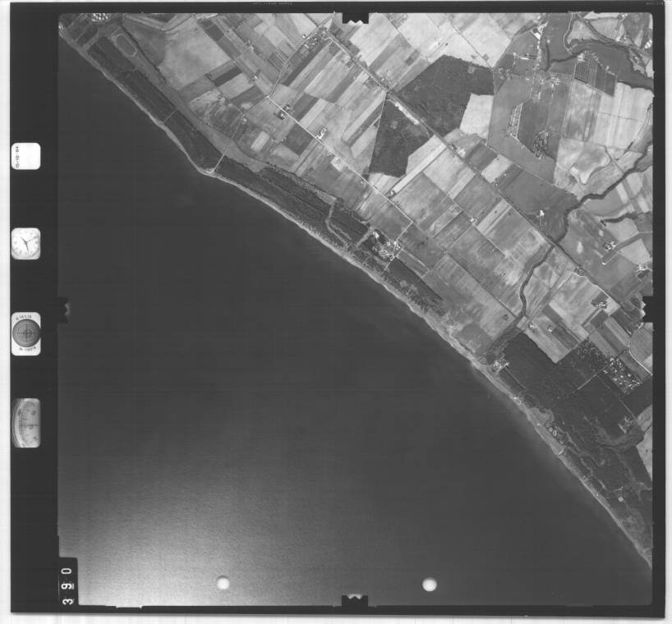The height and width of the screenshot is (624, 672).
Task: Click the altimeter gauge in the margin
Action: [25, 423]
